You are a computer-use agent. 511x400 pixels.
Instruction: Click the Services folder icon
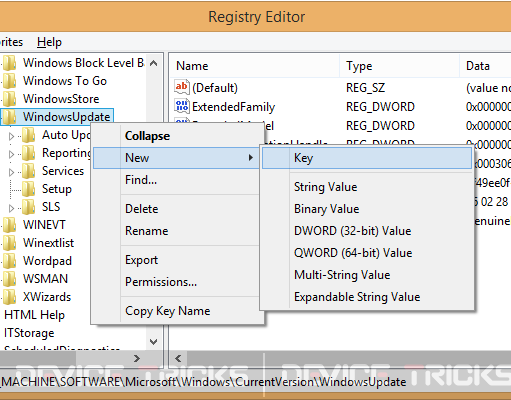(29, 171)
